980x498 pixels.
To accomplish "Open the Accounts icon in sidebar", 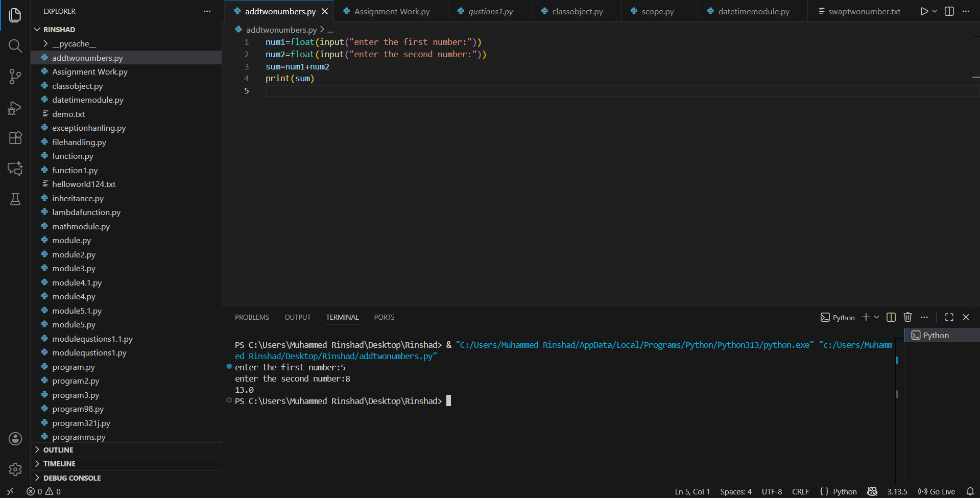I will [x=15, y=438].
